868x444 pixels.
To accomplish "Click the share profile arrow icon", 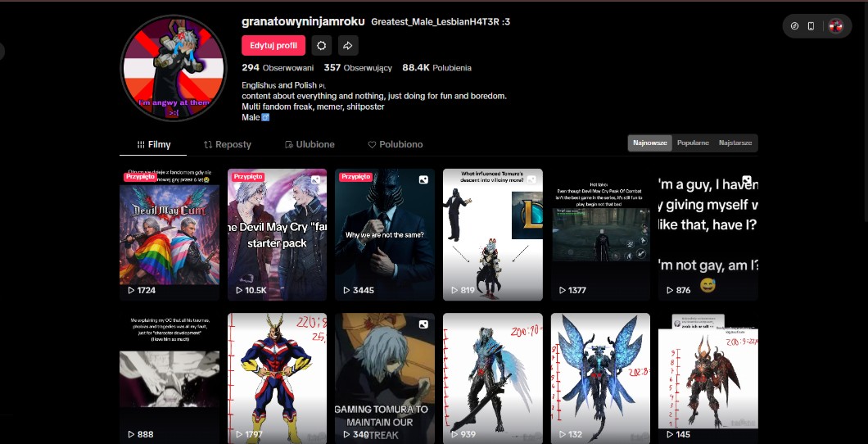I will click(x=348, y=46).
